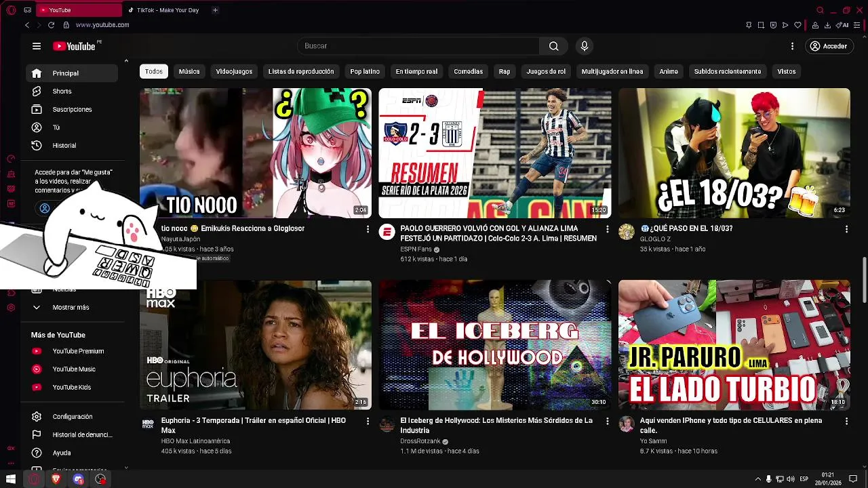Click the site security padlock icon
This screenshot has height=488, width=868.
(66, 25)
